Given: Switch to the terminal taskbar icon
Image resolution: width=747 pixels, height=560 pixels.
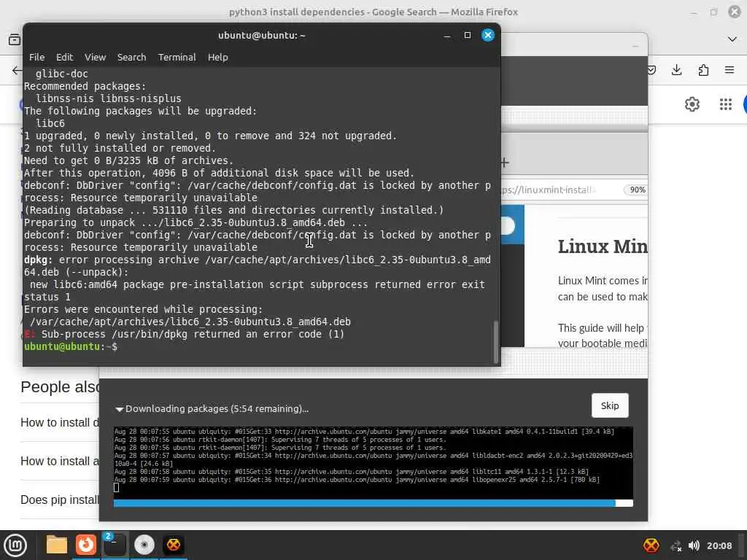Looking at the screenshot, I should 115,545.
